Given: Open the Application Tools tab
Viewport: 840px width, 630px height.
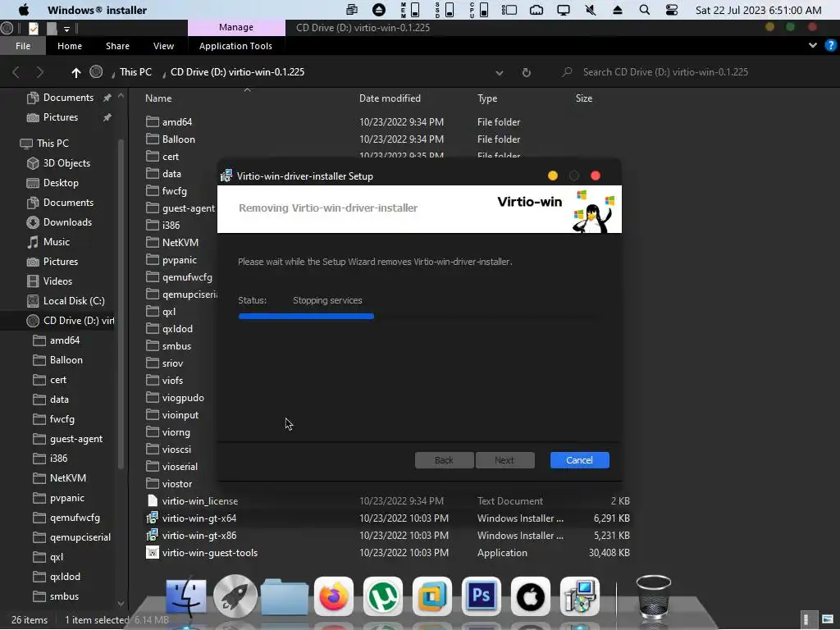Looking at the screenshot, I should tap(235, 46).
